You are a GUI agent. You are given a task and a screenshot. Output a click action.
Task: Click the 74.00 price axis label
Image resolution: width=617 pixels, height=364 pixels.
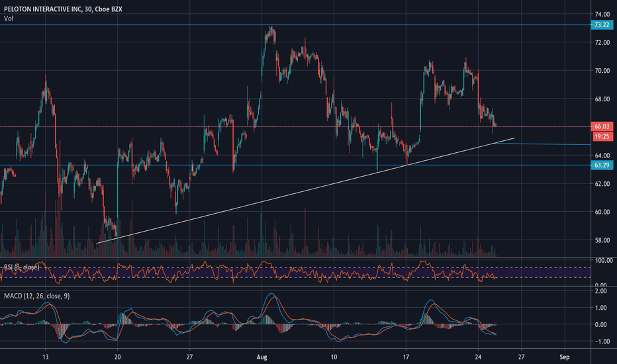pos(602,14)
